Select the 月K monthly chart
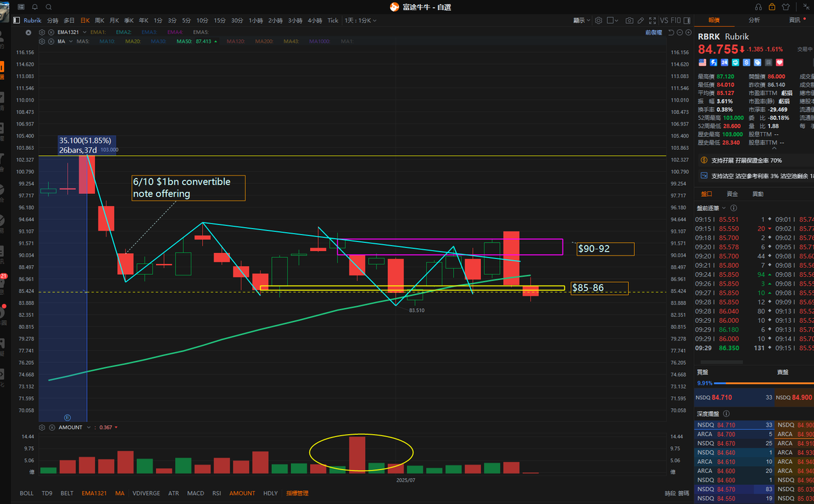814x504 pixels. tap(114, 20)
